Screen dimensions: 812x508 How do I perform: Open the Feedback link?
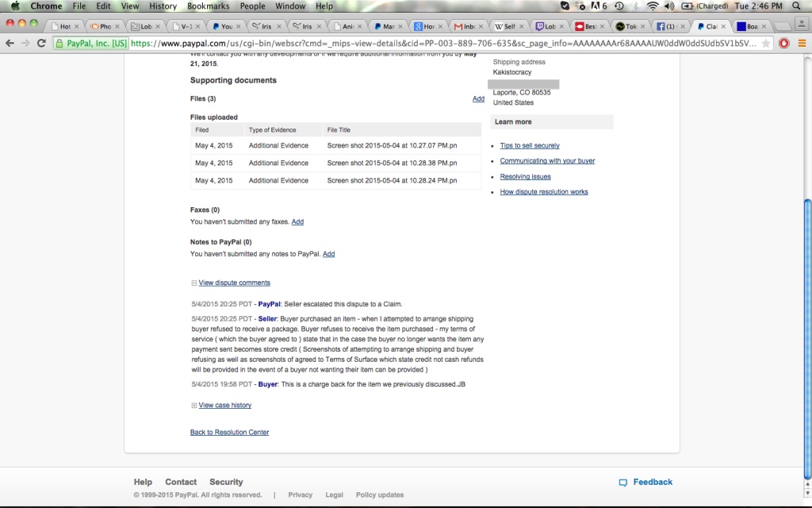(x=645, y=482)
